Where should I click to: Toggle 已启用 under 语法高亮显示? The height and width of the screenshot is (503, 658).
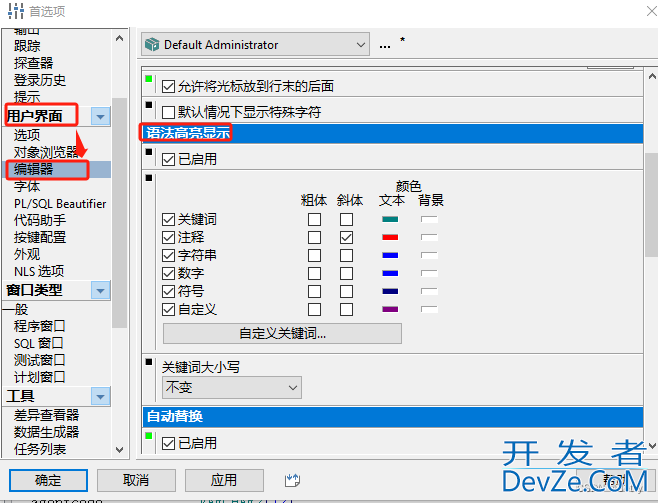pos(168,159)
